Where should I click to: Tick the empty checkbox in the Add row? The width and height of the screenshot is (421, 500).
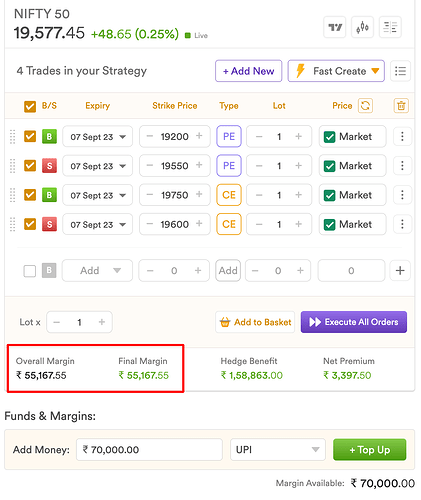(x=30, y=271)
